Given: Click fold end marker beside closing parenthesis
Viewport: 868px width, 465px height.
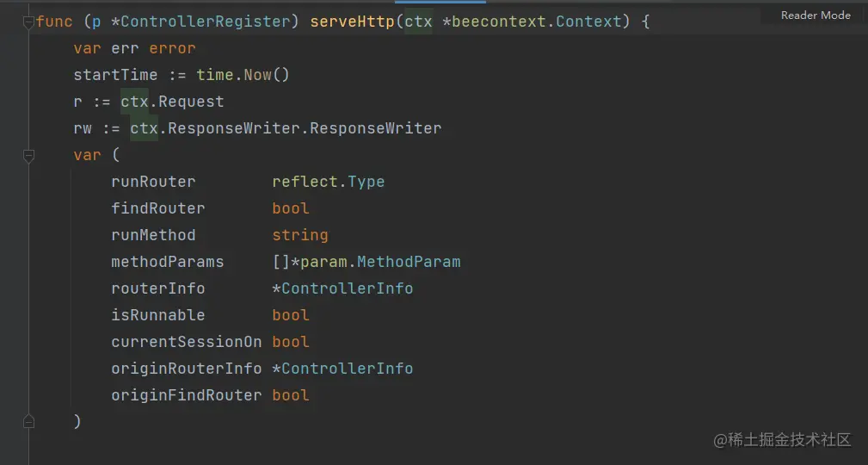Looking at the screenshot, I should 28,422.
